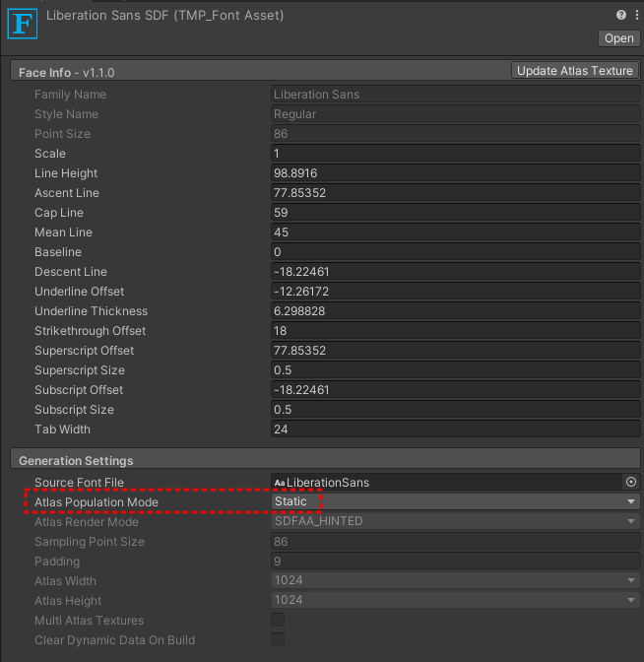644x662 pixels.
Task: Open Atlas Render Mode dropdown
Action: (455, 521)
